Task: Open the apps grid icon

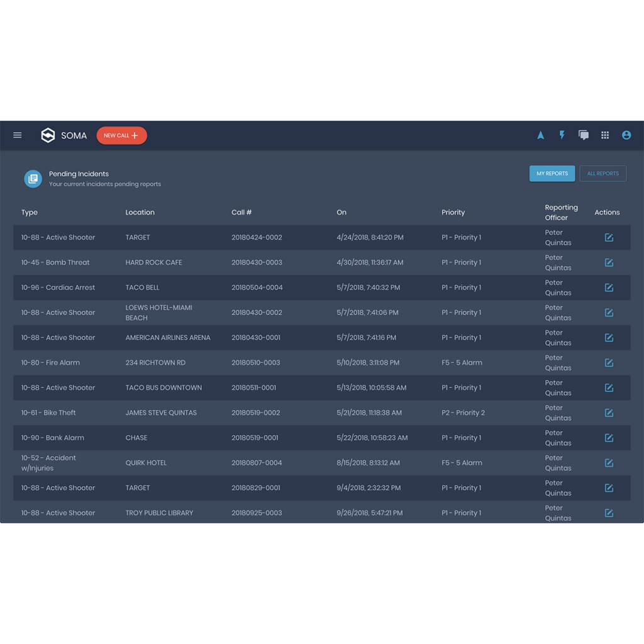Action: pyautogui.click(x=605, y=135)
